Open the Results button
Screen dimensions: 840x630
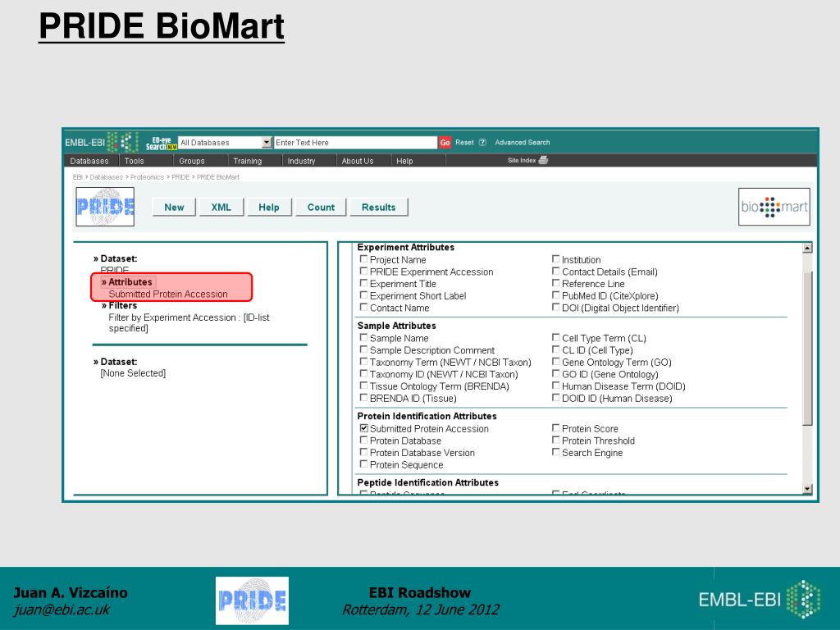(x=379, y=208)
